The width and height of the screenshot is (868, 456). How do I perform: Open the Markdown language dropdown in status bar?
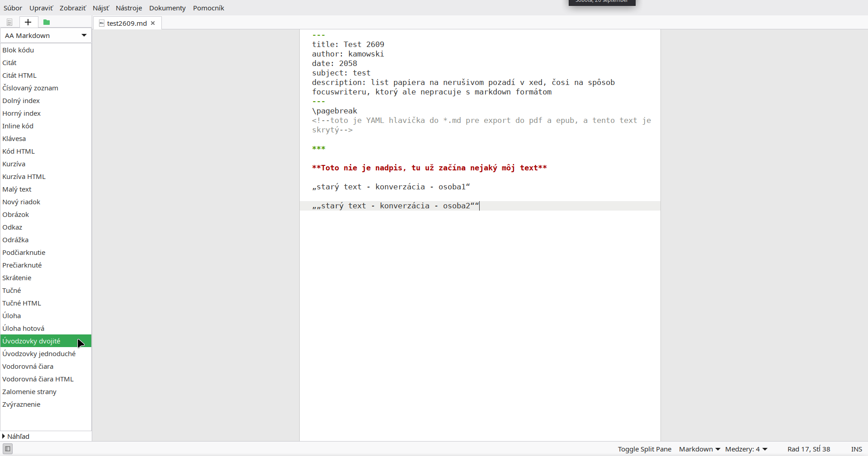click(x=699, y=449)
